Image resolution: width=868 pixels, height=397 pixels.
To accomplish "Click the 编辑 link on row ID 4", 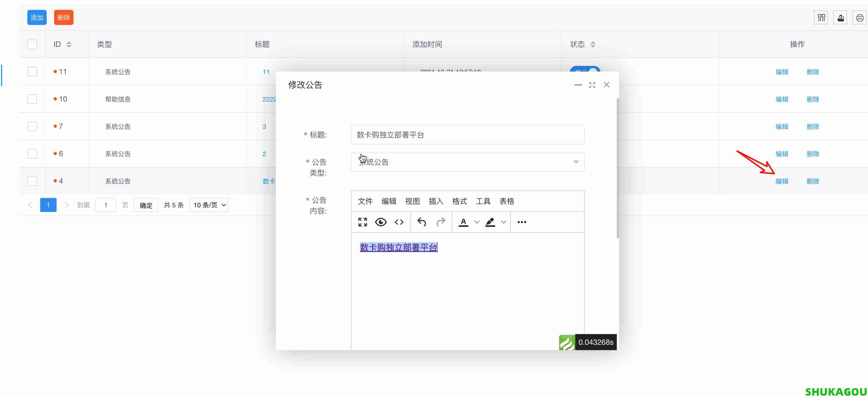I will click(x=782, y=181).
